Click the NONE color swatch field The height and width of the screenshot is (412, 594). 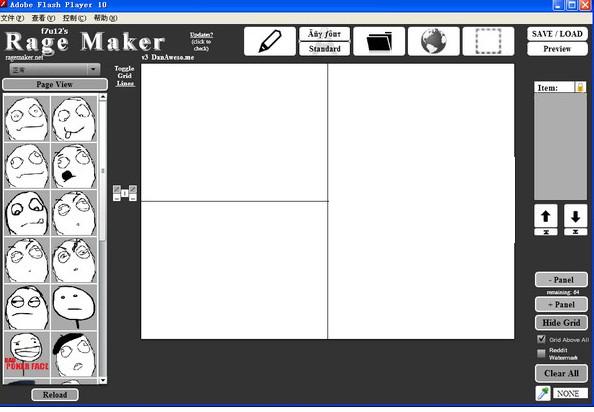coord(571,393)
